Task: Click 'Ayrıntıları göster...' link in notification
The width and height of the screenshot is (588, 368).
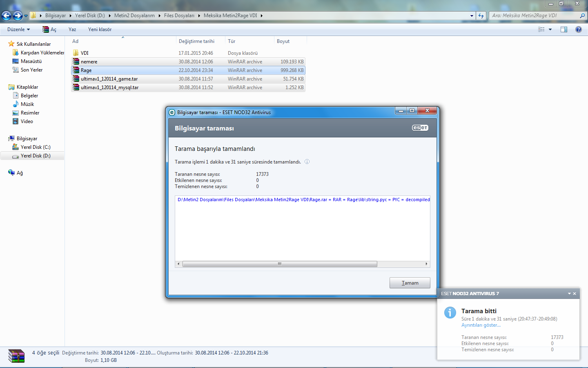Action: click(481, 325)
